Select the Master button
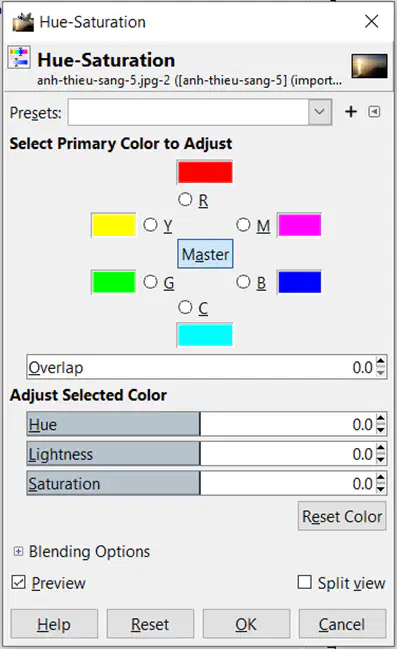Viewport: 397px width, 649px height. click(x=205, y=254)
